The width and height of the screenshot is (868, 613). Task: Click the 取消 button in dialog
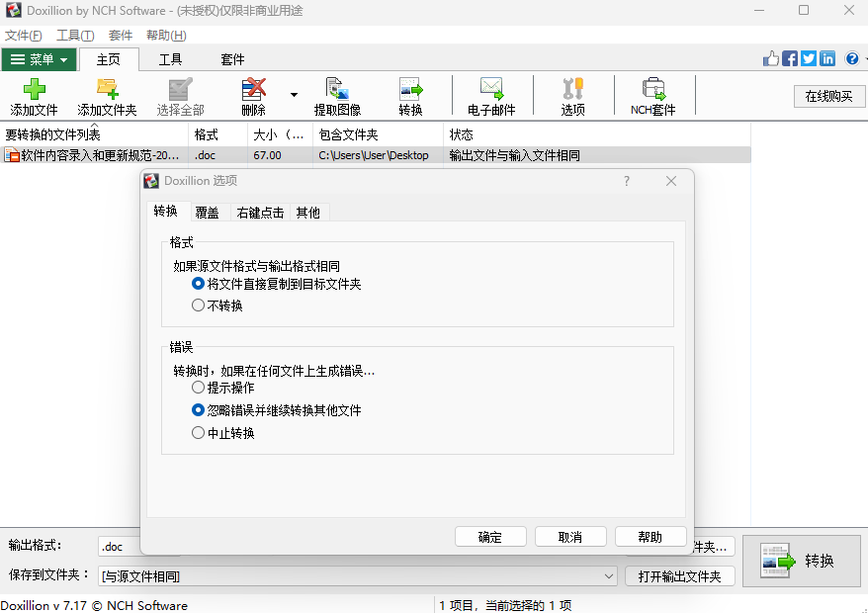point(570,537)
